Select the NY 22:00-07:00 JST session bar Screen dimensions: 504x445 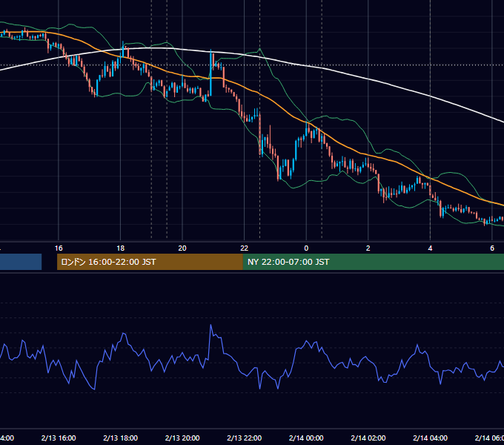pos(373,262)
